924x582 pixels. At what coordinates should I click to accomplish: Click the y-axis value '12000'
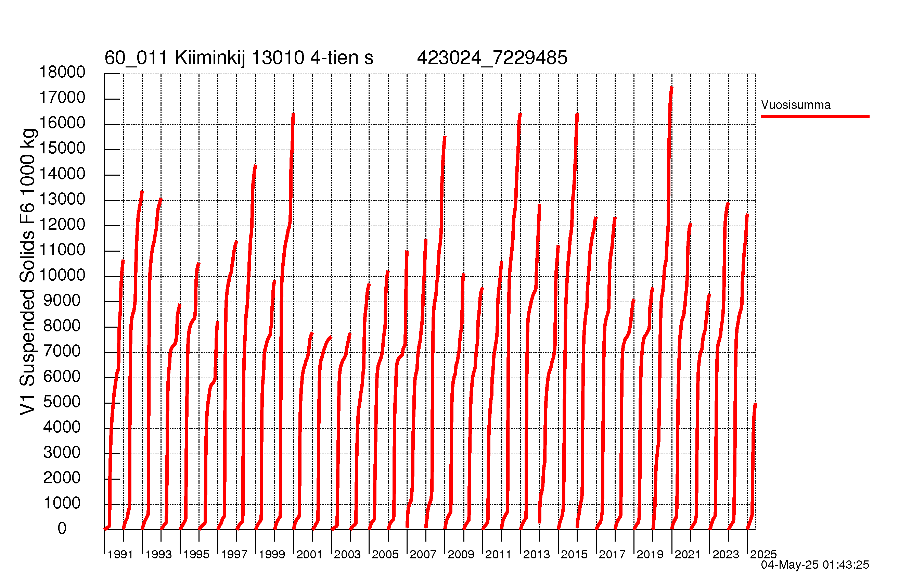(x=62, y=225)
